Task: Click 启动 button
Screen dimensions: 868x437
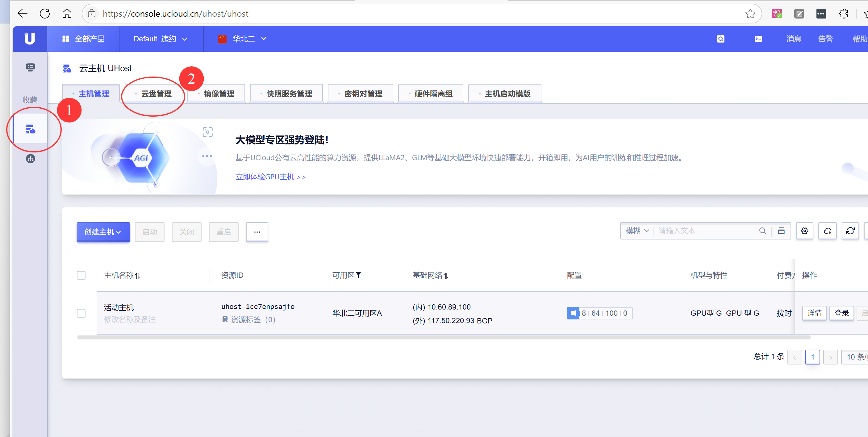Action: coord(150,232)
